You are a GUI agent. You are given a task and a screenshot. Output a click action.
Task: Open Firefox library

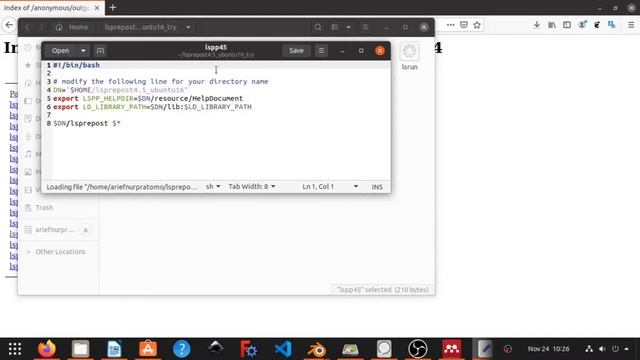(x=552, y=25)
